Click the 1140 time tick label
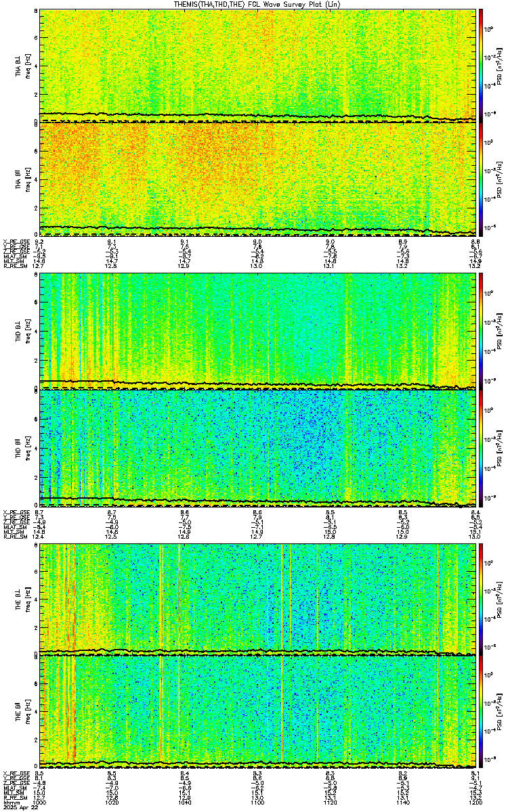This screenshot has height=812, width=508. (x=402, y=802)
